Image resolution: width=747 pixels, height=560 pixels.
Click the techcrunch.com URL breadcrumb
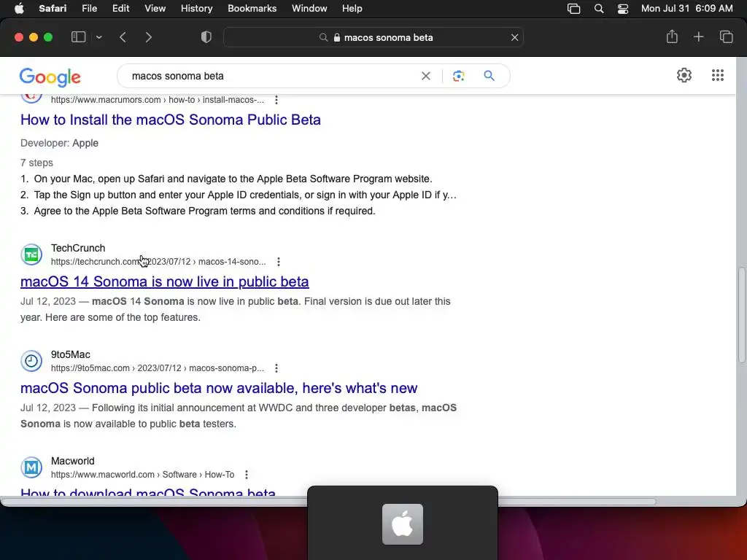tap(158, 262)
